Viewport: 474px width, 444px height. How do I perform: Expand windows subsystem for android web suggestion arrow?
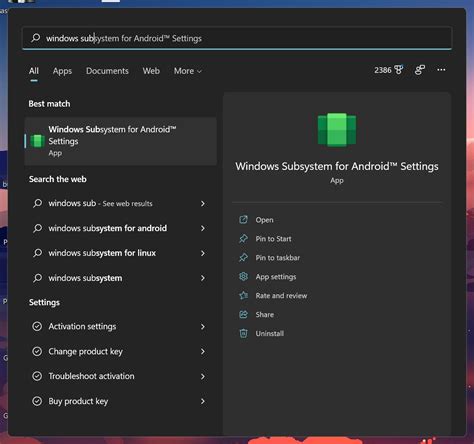pyautogui.click(x=203, y=228)
